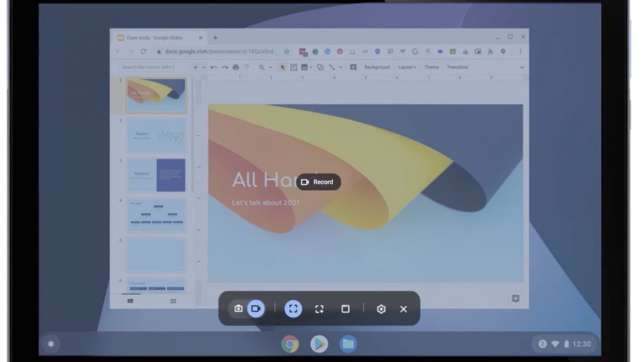Image resolution: width=644 pixels, height=362 pixels.
Task: Select the Shape tool
Action: 320,67
